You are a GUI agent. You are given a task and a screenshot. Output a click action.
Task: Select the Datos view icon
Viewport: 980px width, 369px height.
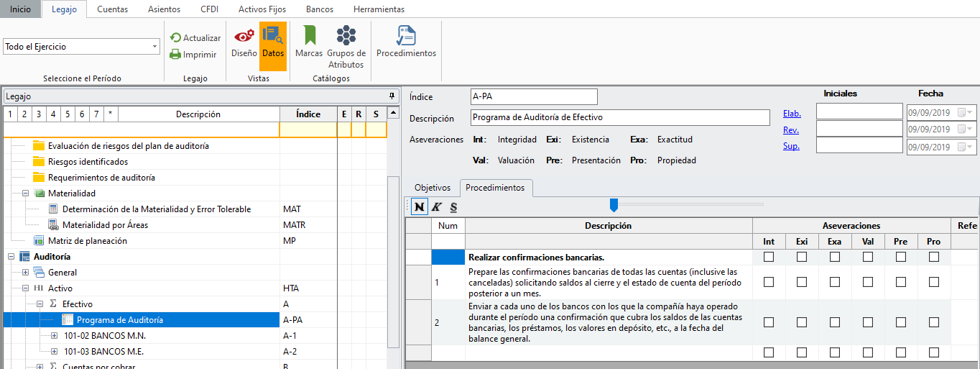coord(272,37)
